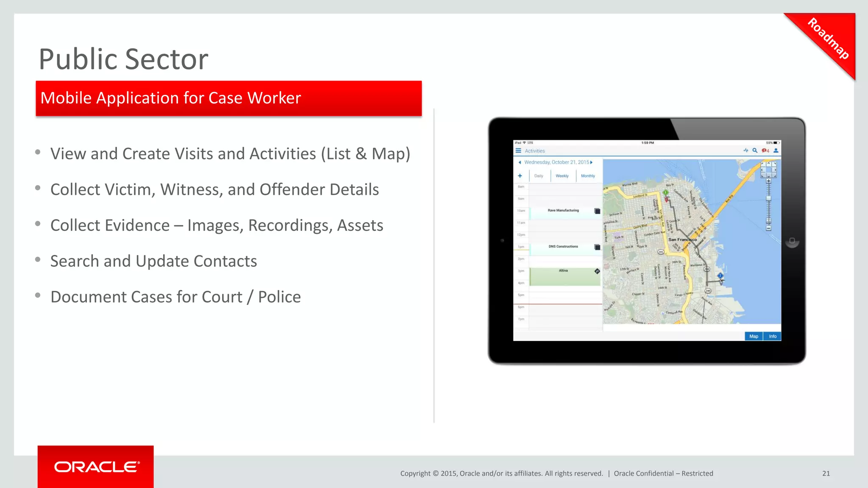Click the date Wednesday, October 21, 2015
This screenshot has height=488, width=868.
click(556, 162)
